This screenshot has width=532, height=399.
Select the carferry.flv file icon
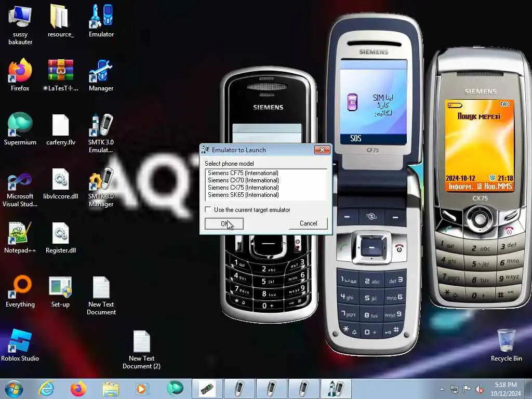tap(60, 129)
